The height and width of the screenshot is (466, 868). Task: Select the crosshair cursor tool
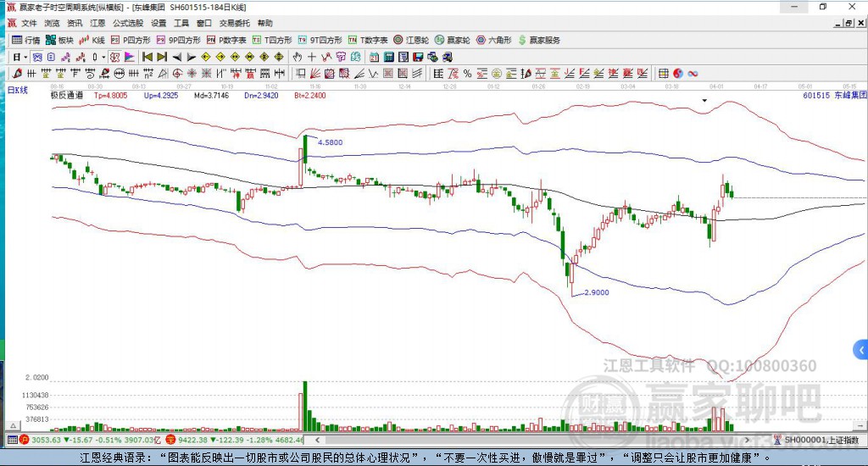[x=312, y=57]
